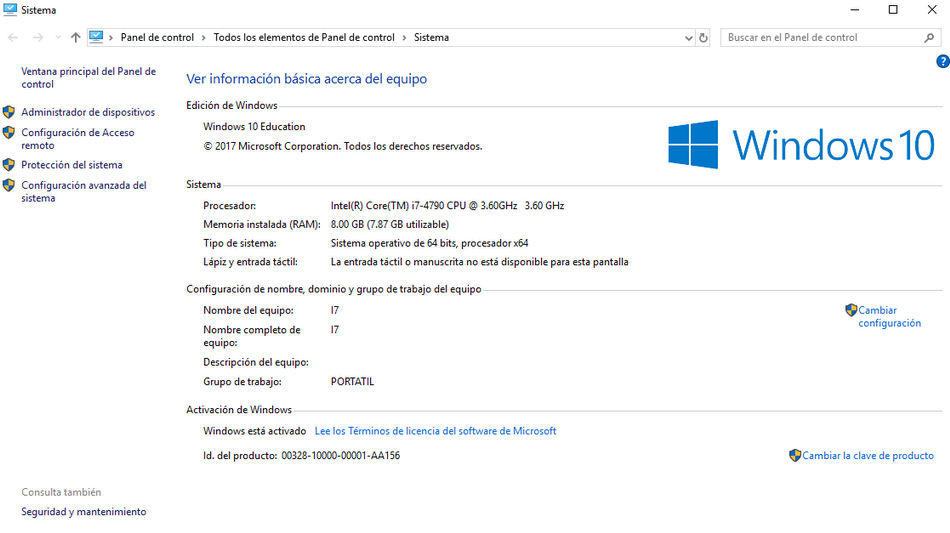Click the Up one level arrow

click(x=75, y=38)
